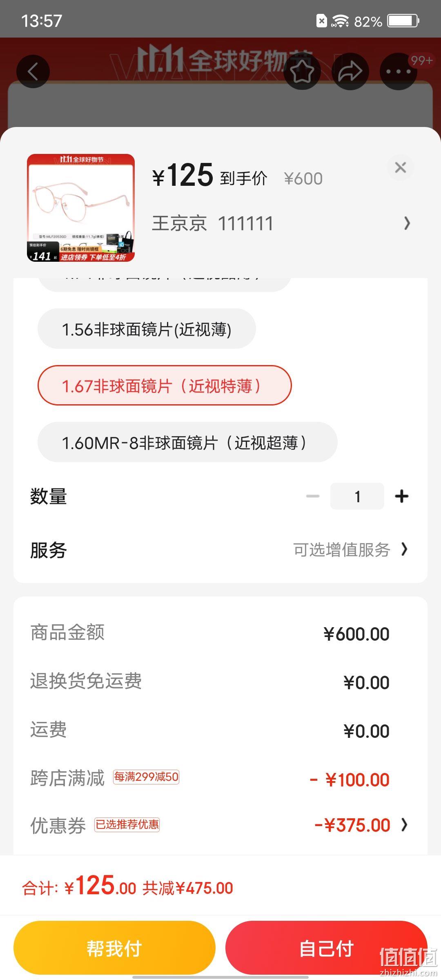Select 1.67非球面镜片（近视特薄） option
Image resolution: width=441 pixels, height=980 pixels.
click(x=165, y=385)
